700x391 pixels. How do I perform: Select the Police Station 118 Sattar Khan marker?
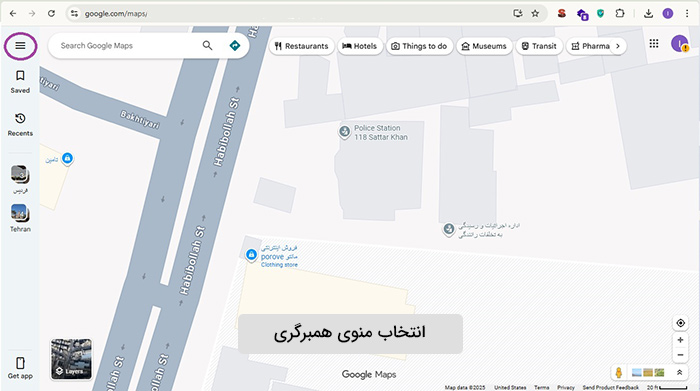click(x=344, y=132)
